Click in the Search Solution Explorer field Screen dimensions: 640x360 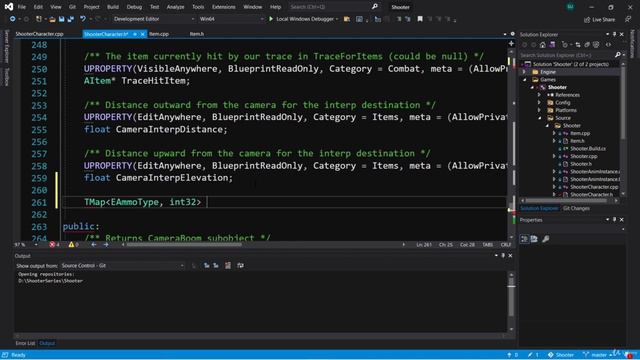(x=567, y=55)
